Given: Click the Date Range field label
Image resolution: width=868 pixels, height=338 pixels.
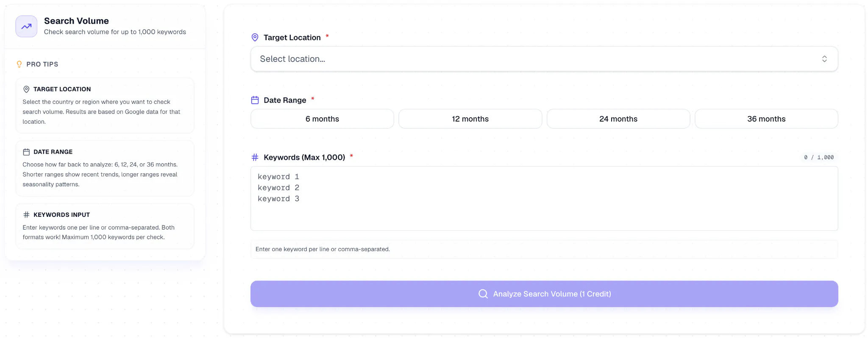Looking at the screenshot, I should coord(285,100).
